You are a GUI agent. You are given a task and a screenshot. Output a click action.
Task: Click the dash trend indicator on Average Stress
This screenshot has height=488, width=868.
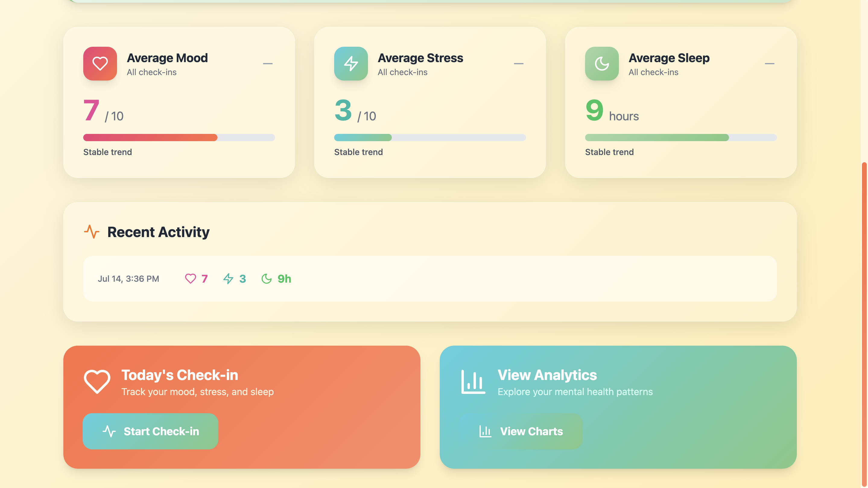tap(518, 63)
